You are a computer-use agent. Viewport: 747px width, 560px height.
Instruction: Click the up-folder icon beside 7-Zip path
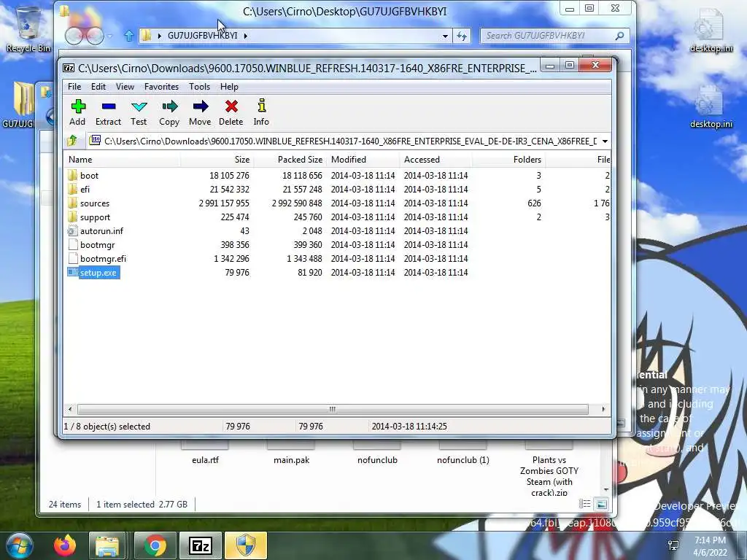72,141
